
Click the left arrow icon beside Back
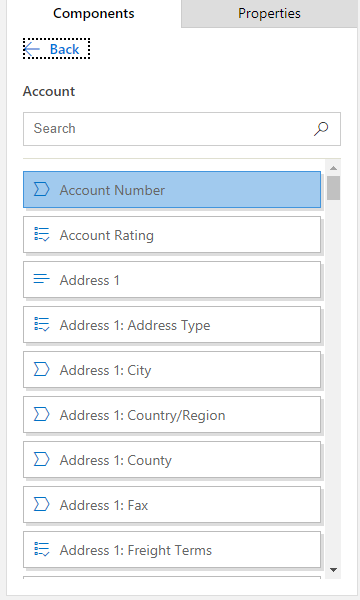click(32, 49)
